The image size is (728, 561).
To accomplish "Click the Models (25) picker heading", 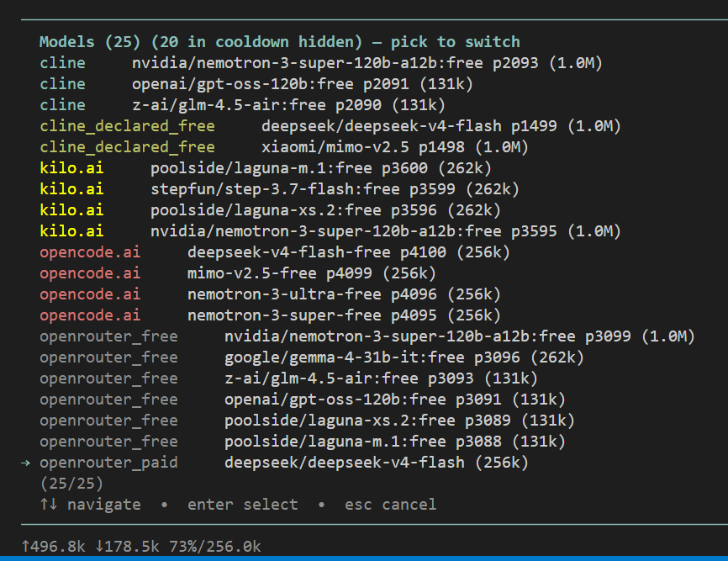I will tap(279, 42).
